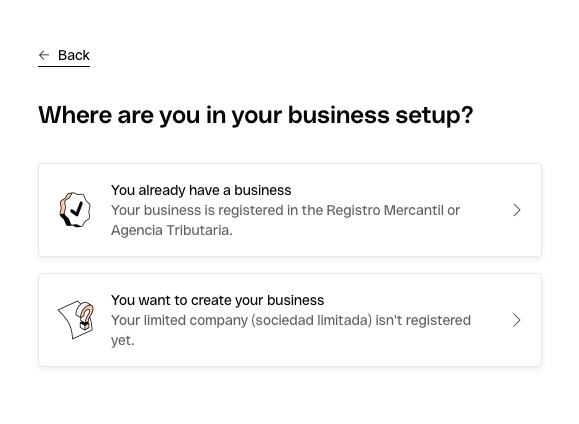The width and height of the screenshot is (579, 424).
Task: Click the word 'Where' in the heading
Action: pyautogui.click(x=75, y=114)
